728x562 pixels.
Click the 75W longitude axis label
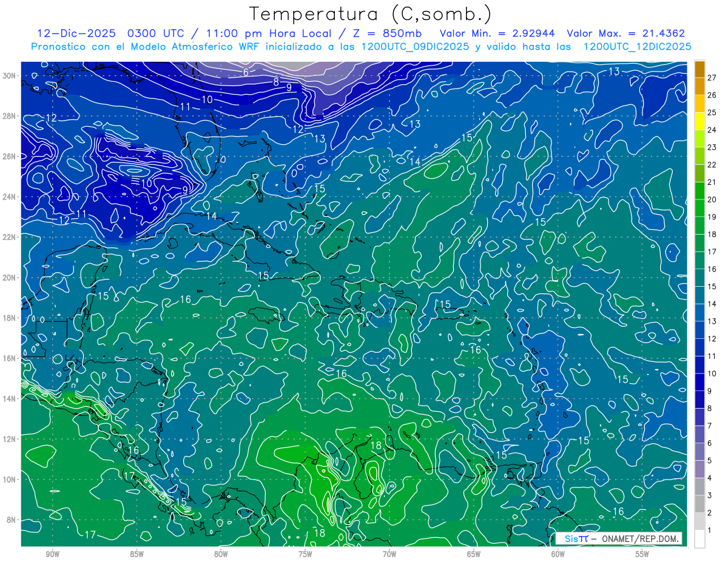(305, 554)
